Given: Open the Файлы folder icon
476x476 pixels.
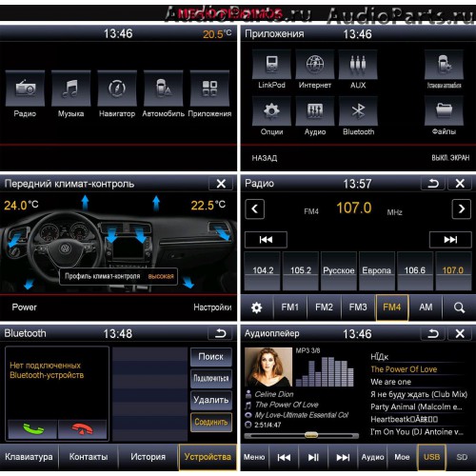Looking at the screenshot, I should pos(444,110).
